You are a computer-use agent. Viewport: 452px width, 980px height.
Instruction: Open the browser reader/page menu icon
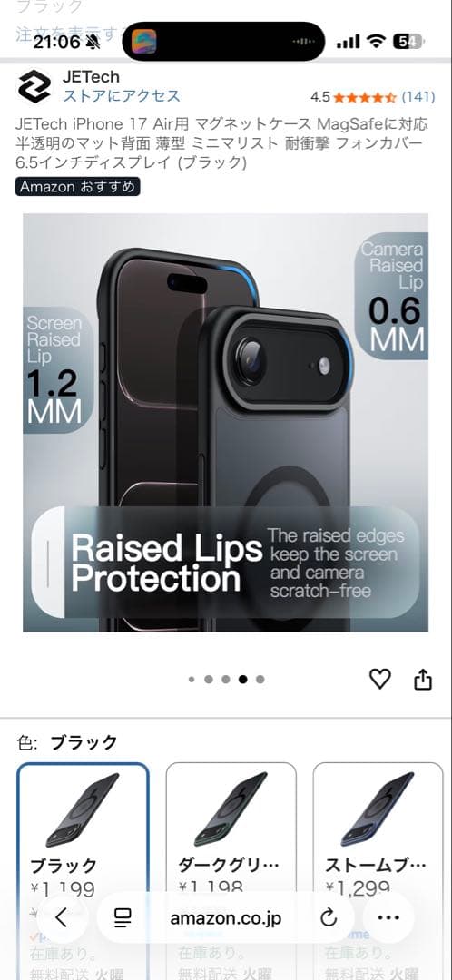coord(123,917)
